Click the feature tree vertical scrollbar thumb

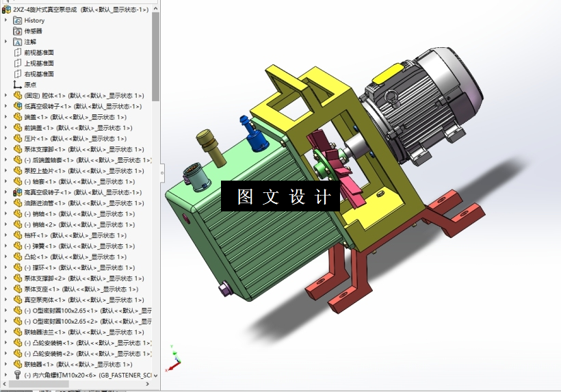[x=155, y=56]
